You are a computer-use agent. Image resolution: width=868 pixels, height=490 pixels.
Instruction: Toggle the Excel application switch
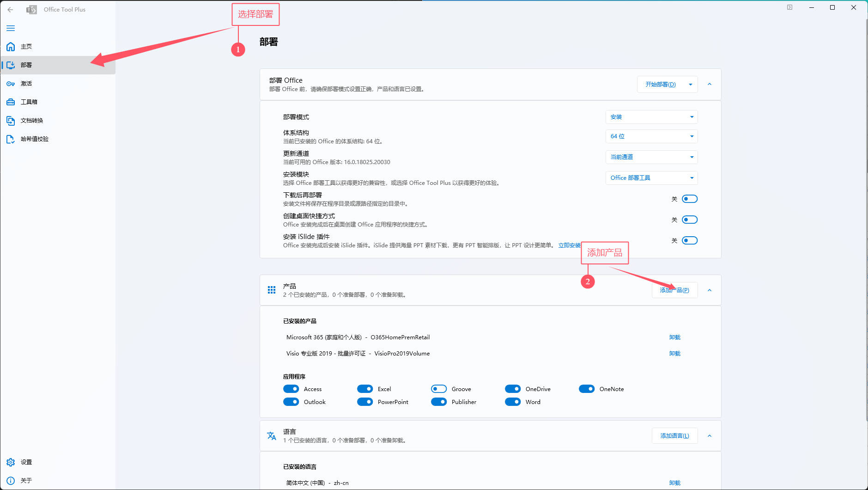coord(365,389)
